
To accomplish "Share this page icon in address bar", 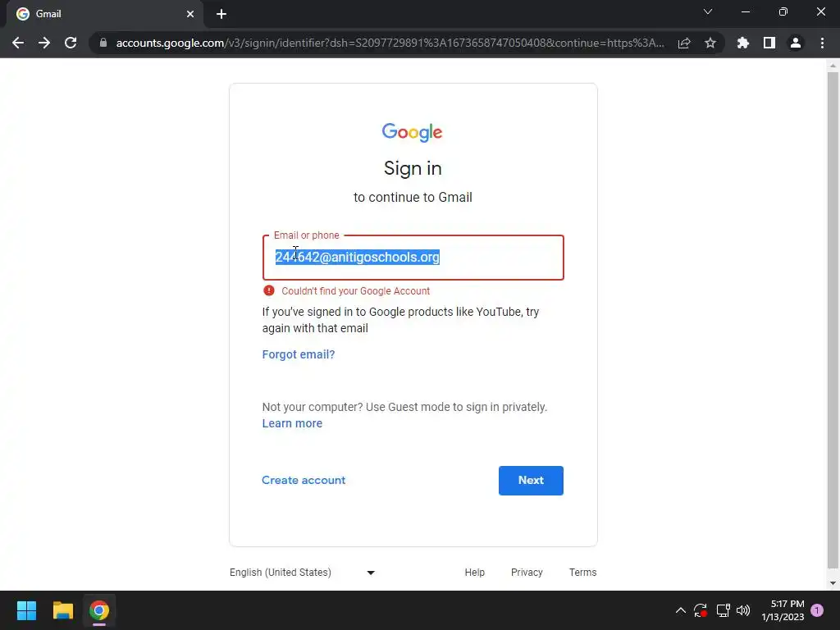I will (684, 43).
